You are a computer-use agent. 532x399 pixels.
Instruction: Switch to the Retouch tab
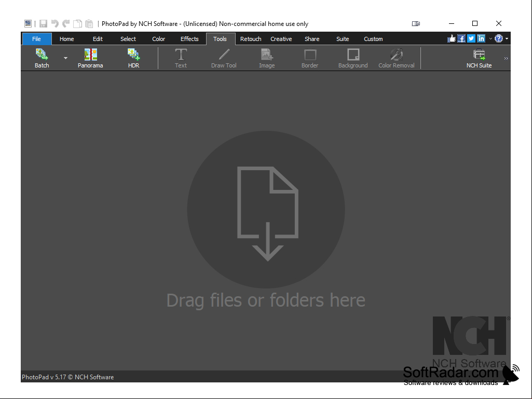[x=251, y=39]
